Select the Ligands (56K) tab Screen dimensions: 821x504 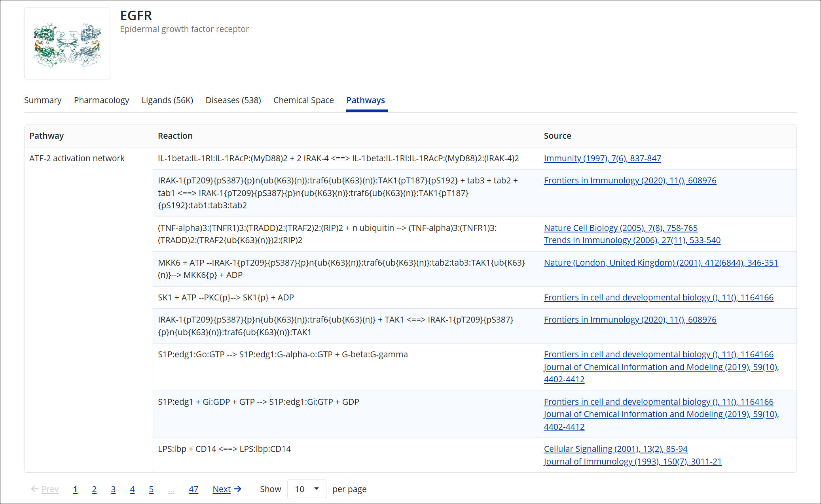(x=167, y=100)
